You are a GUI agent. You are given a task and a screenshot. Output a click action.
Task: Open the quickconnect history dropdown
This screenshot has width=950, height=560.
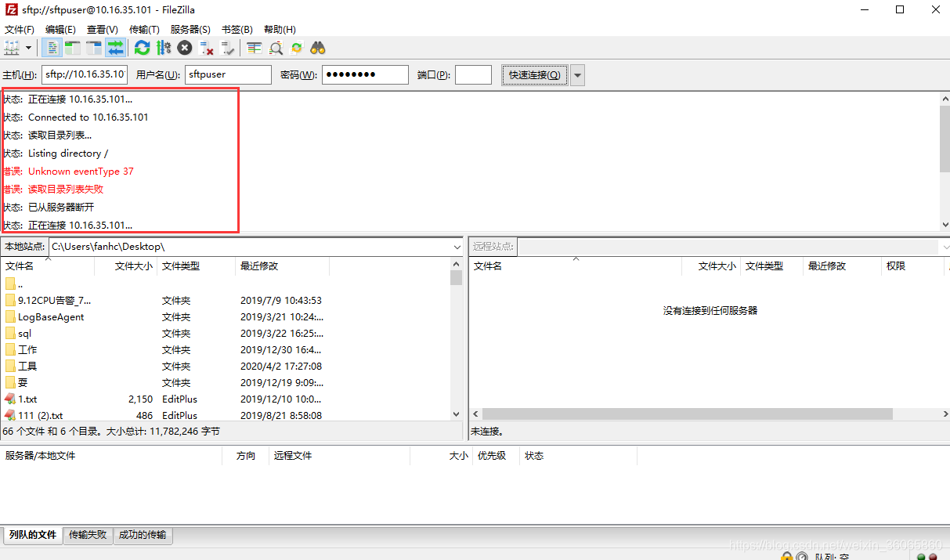pyautogui.click(x=578, y=75)
